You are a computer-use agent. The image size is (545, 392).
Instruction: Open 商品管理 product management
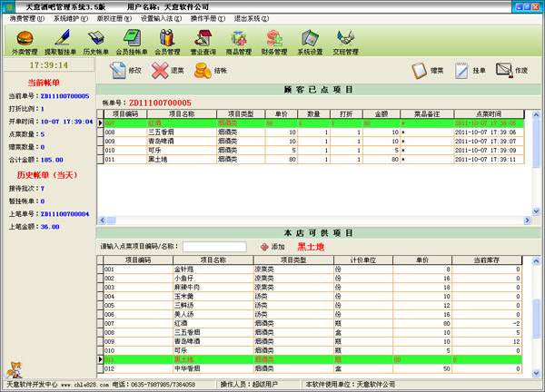pyautogui.click(x=238, y=41)
